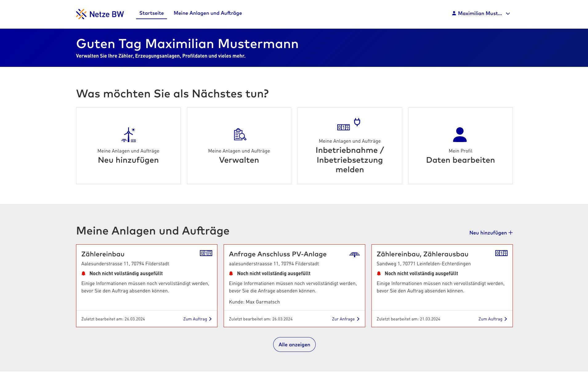Open Zum Auftrag link on Sandweg 1 card
The width and height of the screenshot is (588, 383).
tap(493, 319)
